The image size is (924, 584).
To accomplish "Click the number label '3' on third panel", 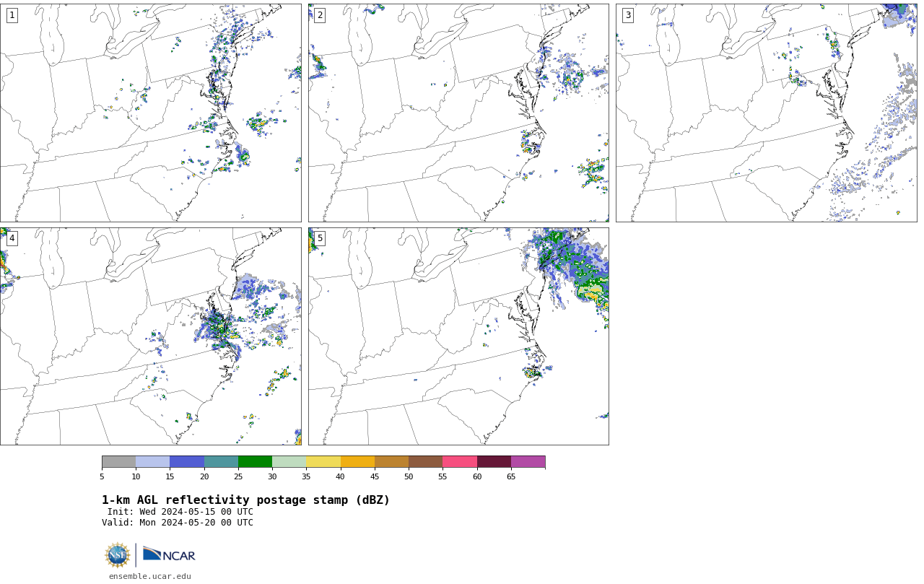I will [627, 15].
